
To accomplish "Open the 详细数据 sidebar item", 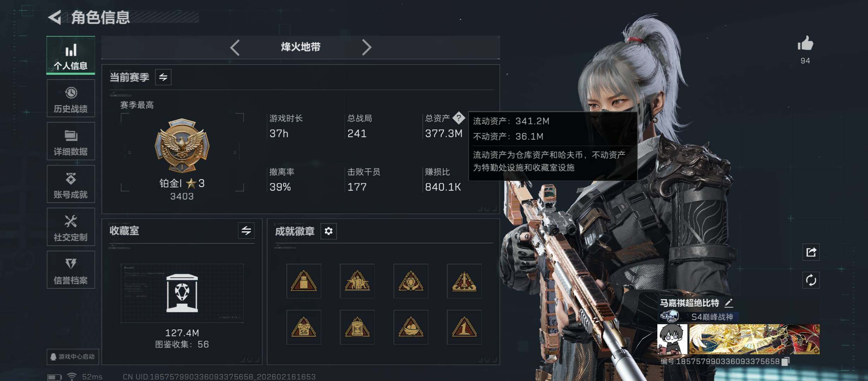I will [x=71, y=141].
